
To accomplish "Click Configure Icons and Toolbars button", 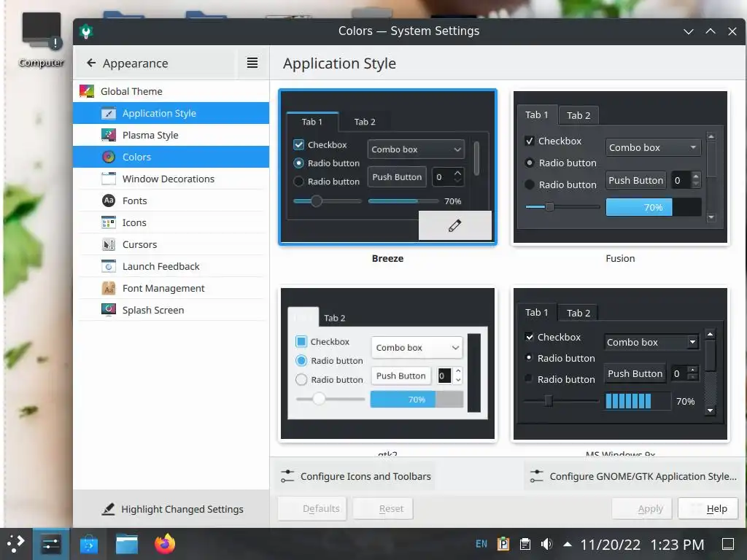I will tap(356, 476).
